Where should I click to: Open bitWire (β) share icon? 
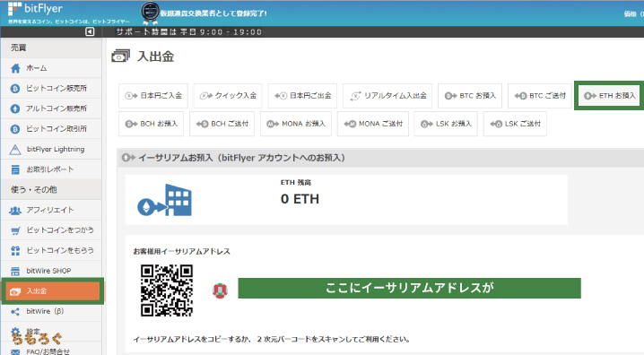coord(15,311)
